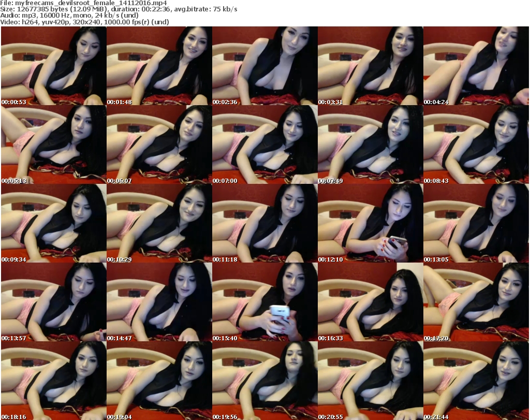Pick the frame labeled 00:04:24
The width and height of the screenshot is (530, 420).
[476, 66]
